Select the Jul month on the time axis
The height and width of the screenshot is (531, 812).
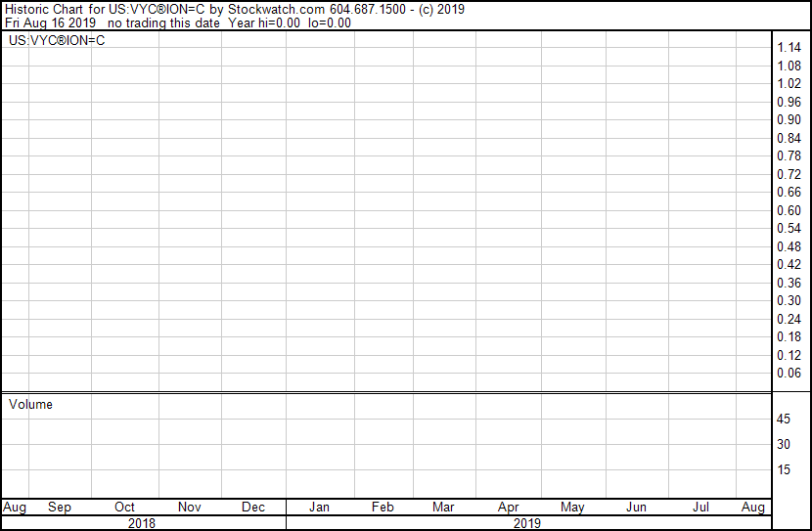point(700,508)
